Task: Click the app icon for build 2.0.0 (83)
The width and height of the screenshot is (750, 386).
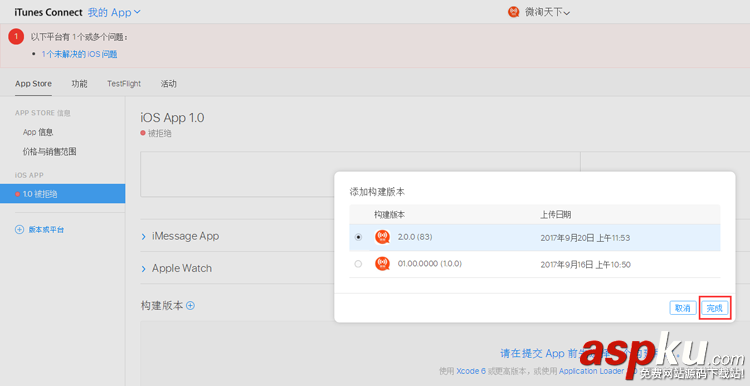Action: [382, 237]
